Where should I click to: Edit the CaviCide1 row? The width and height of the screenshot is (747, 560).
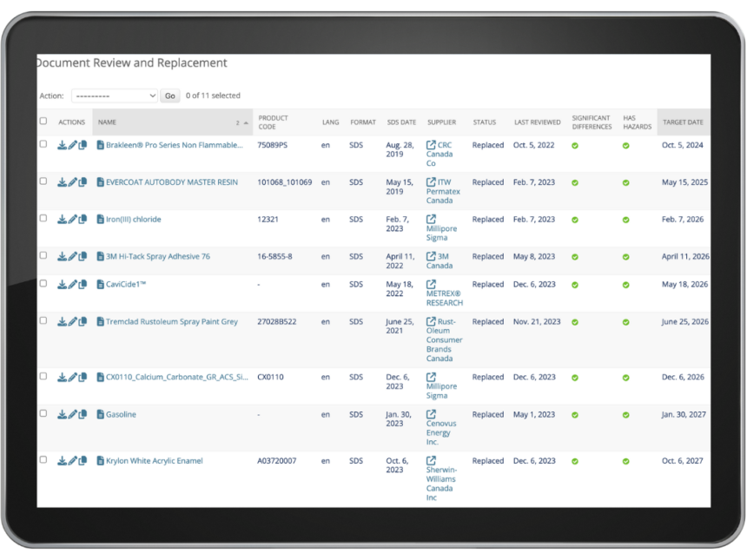(x=72, y=285)
